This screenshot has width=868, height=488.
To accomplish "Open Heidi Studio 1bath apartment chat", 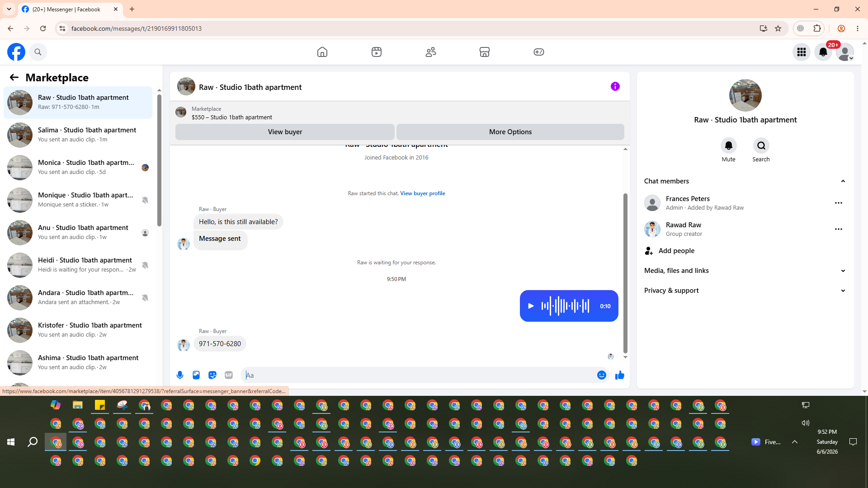I will pyautogui.click(x=78, y=265).
